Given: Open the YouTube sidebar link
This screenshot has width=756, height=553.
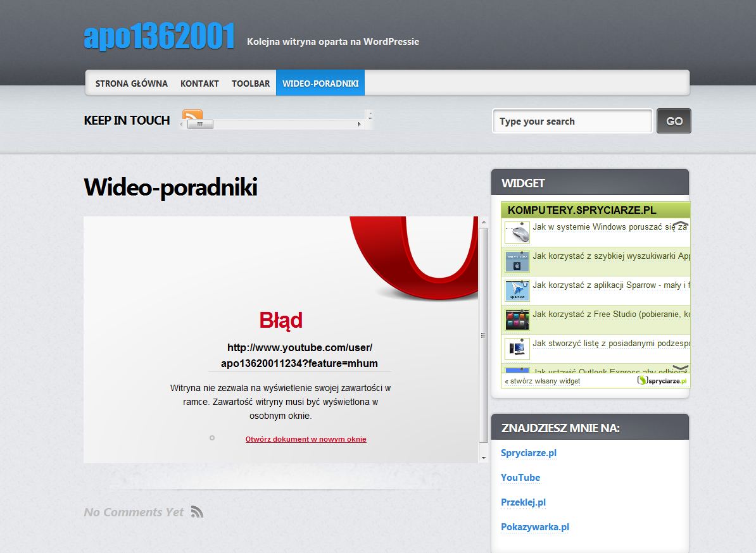Looking at the screenshot, I should (520, 477).
